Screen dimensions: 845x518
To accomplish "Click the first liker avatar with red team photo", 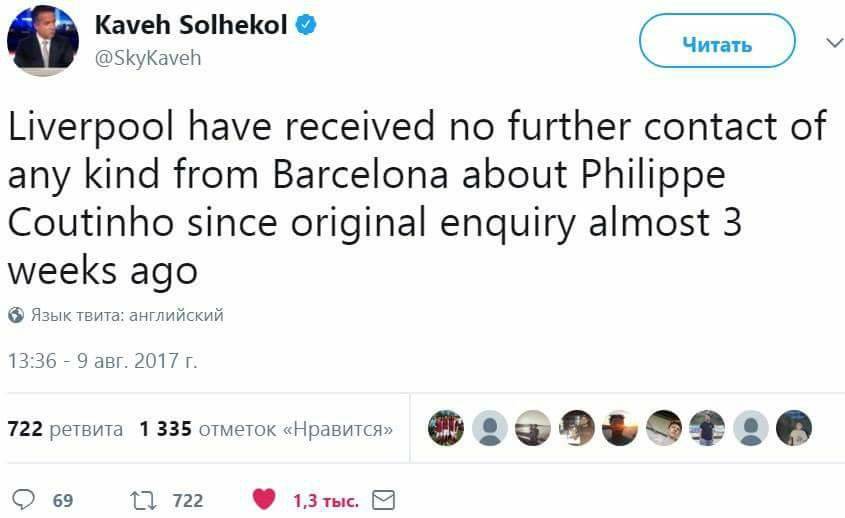I will pos(446,428).
